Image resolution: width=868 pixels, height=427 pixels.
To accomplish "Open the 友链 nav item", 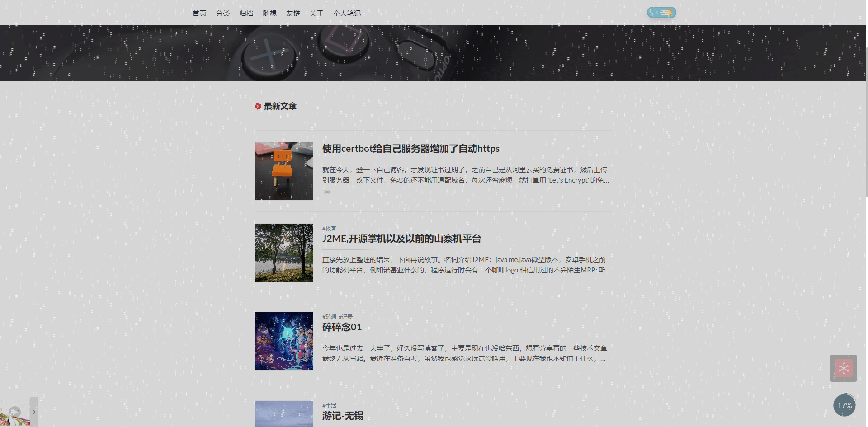I will (x=293, y=13).
